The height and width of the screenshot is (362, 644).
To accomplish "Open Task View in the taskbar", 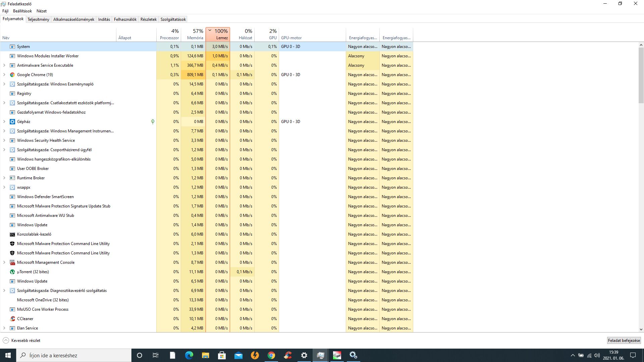I will coord(156,355).
